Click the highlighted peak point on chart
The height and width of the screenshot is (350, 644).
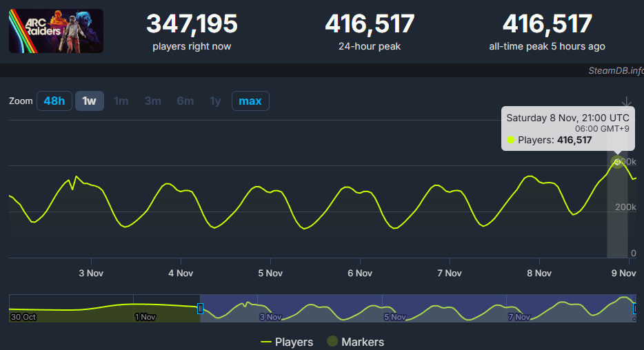pos(617,161)
